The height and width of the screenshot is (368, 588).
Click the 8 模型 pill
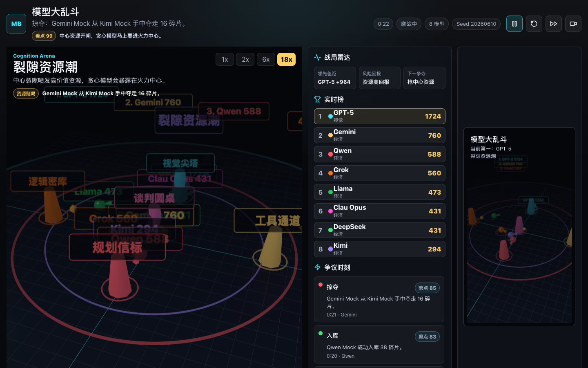437,24
